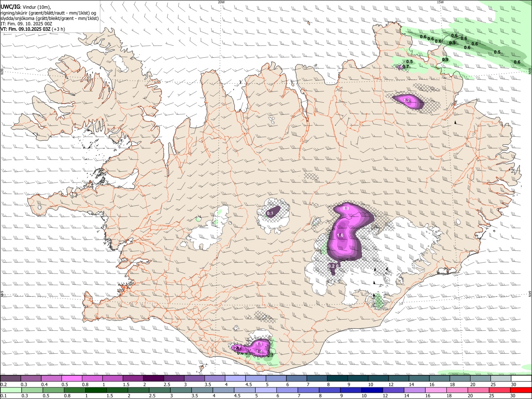Click the light lavender 4–4.5 swatch in top legend row
This screenshot has height=399, width=532.
tap(235, 378)
